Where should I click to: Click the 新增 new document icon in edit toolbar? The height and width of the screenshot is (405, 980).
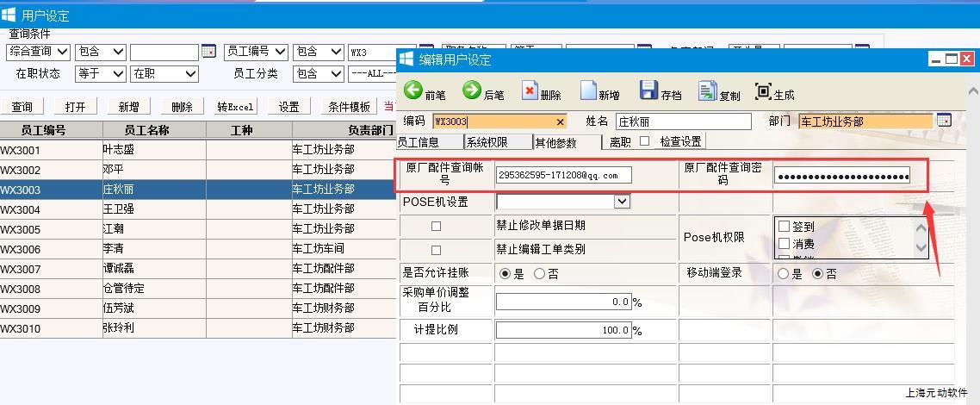coord(588,91)
